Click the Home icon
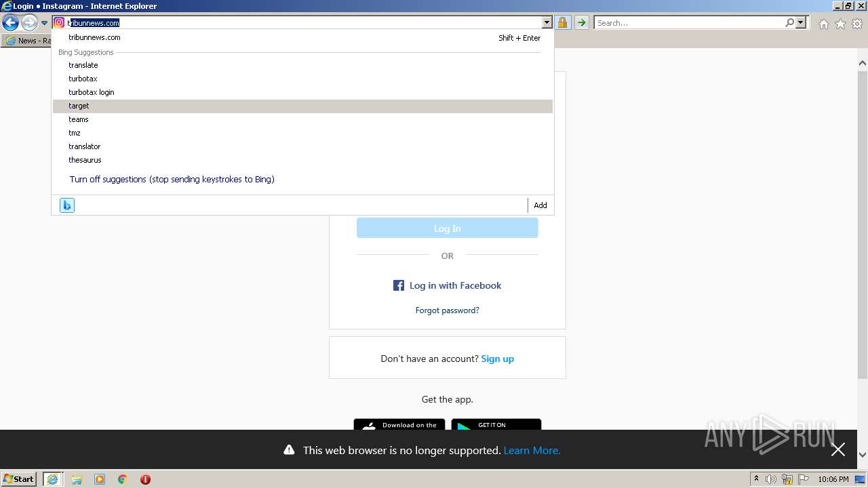 [823, 24]
